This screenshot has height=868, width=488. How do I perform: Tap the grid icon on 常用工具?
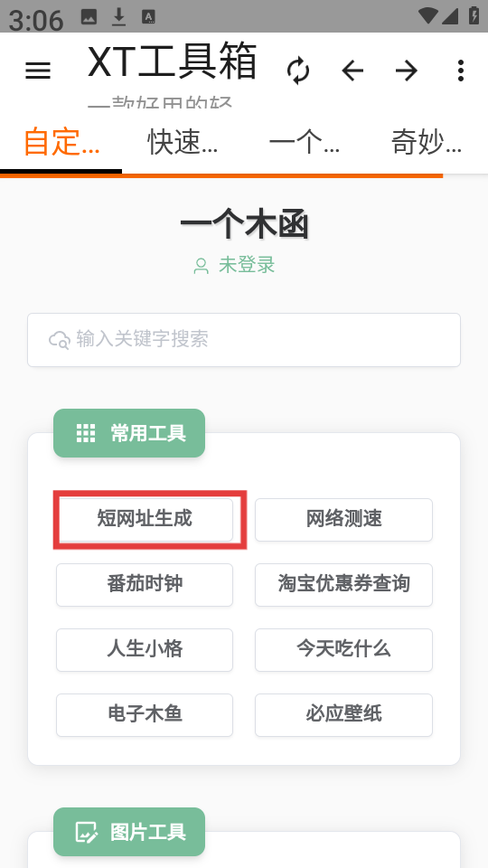(x=86, y=433)
